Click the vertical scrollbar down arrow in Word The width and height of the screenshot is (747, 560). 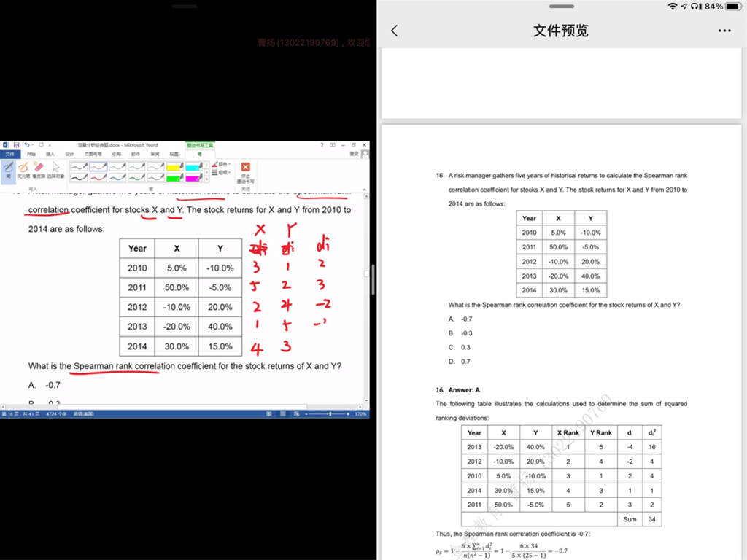366,401
